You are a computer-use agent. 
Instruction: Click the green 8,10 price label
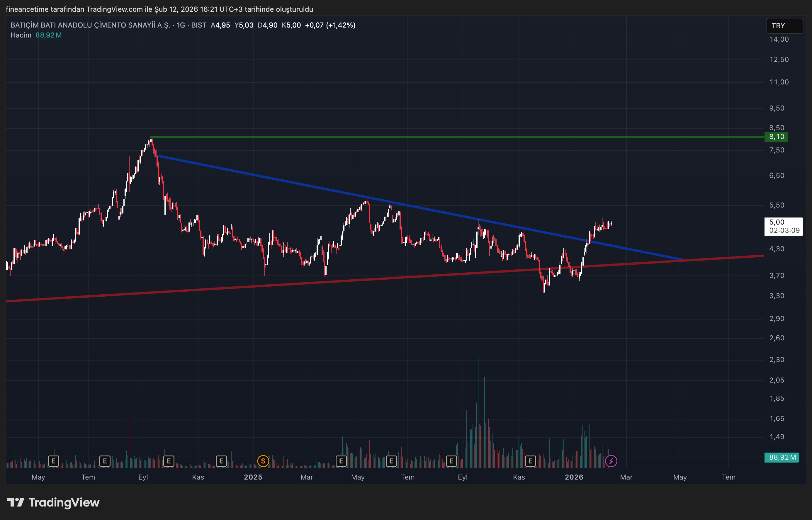(x=776, y=137)
